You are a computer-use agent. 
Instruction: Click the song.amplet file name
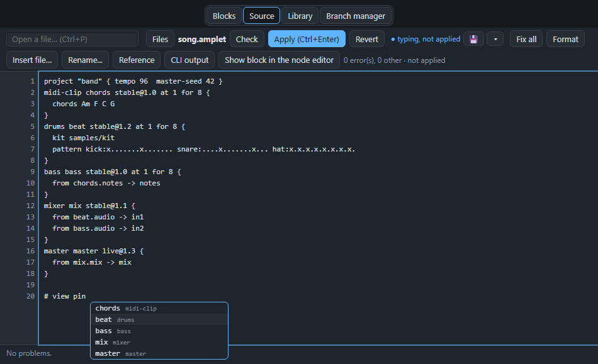click(x=202, y=39)
